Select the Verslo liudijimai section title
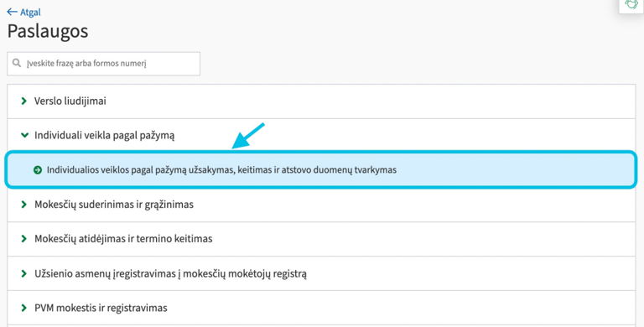Viewport: 644px width, 327px height. pos(70,101)
